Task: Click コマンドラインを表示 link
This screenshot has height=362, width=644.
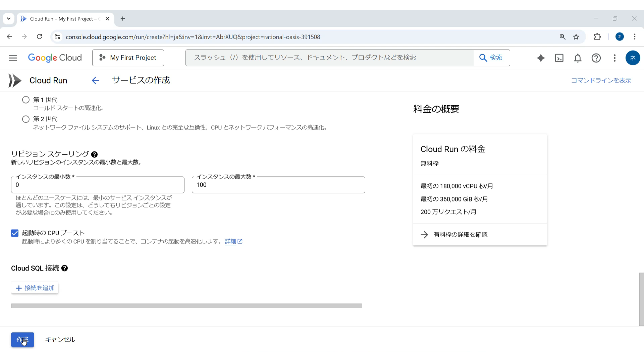Action: 601,80
